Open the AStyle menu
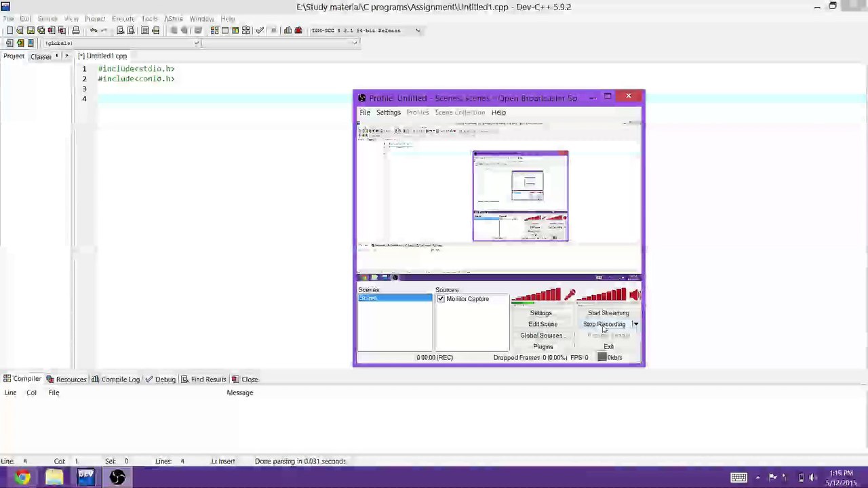 174,19
